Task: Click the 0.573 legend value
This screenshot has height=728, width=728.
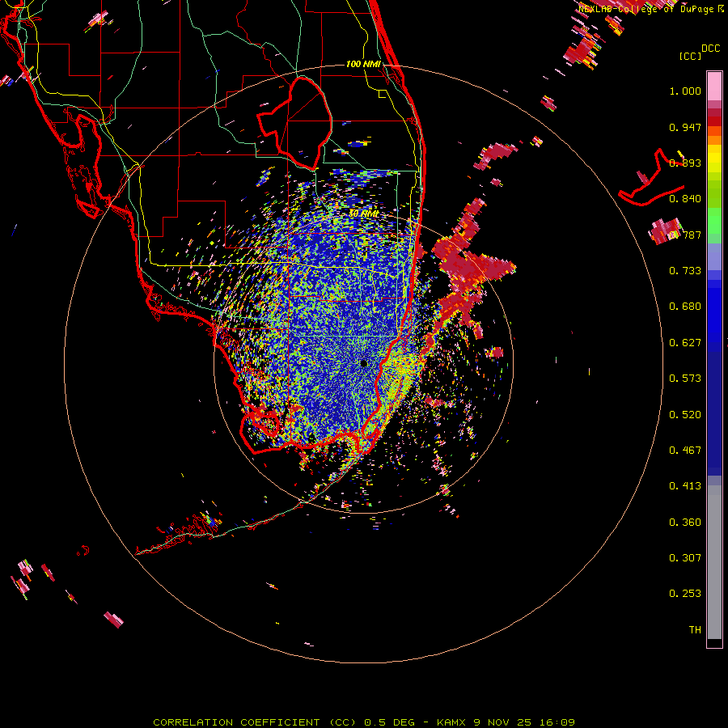Action: (685, 379)
